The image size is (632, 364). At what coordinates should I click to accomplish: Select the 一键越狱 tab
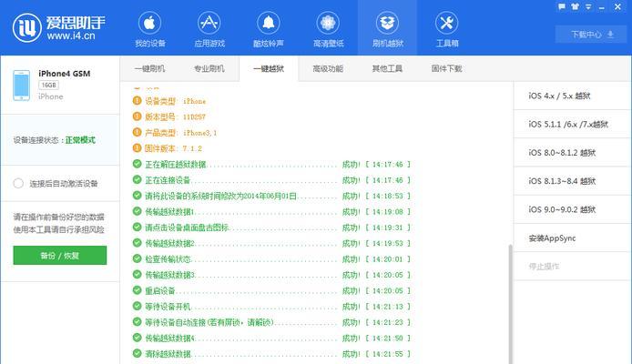point(269,68)
